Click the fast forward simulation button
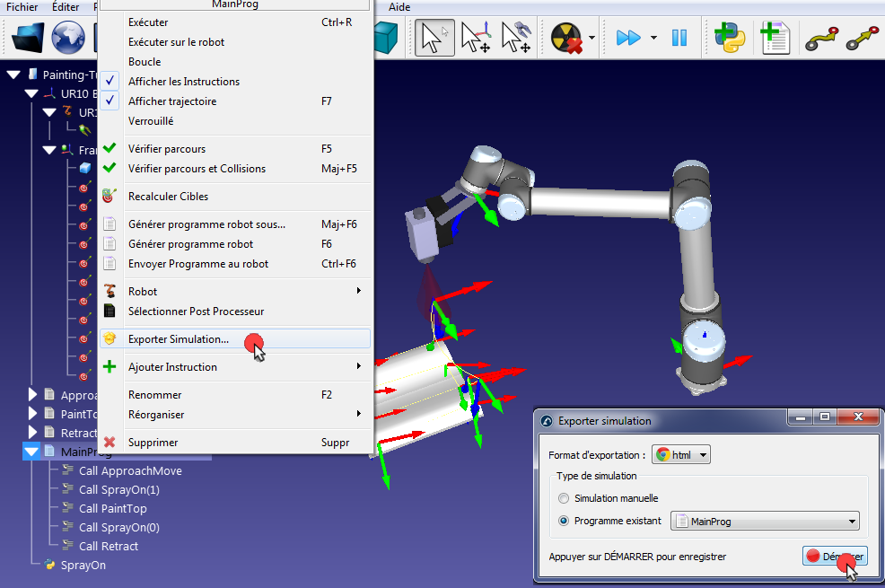Viewport: 885px width, 588px height. coord(628,38)
